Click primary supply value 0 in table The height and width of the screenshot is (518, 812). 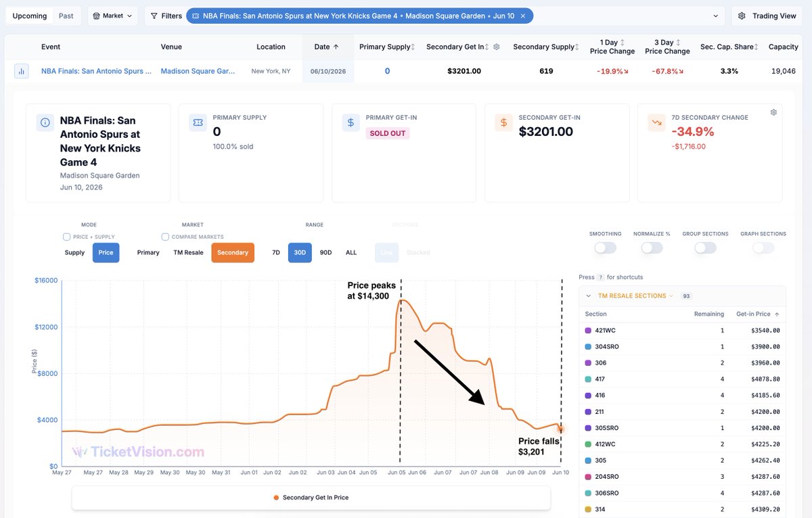click(387, 71)
